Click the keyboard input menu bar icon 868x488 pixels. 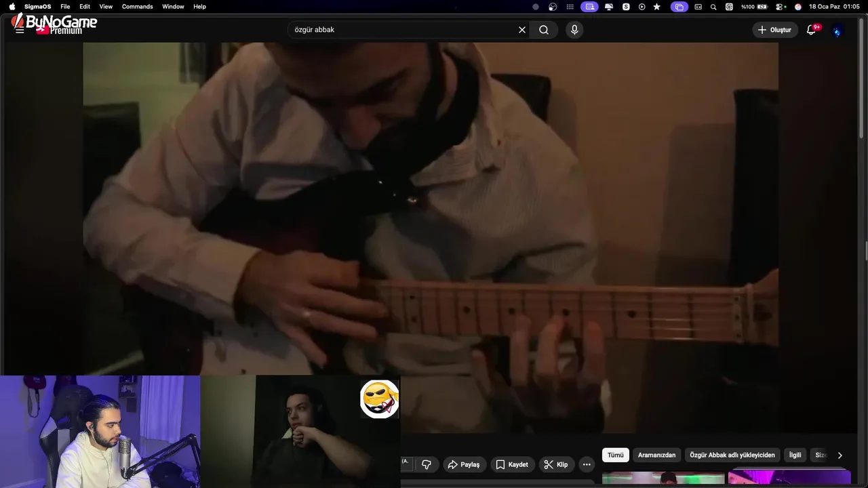(x=698, y=6)
